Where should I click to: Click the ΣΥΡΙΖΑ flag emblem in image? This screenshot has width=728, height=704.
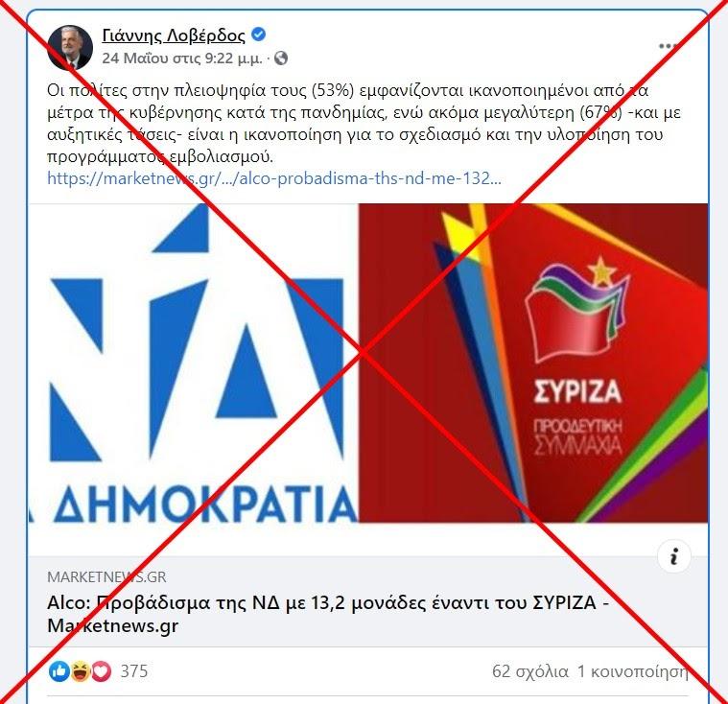click(x=577, y=309)
